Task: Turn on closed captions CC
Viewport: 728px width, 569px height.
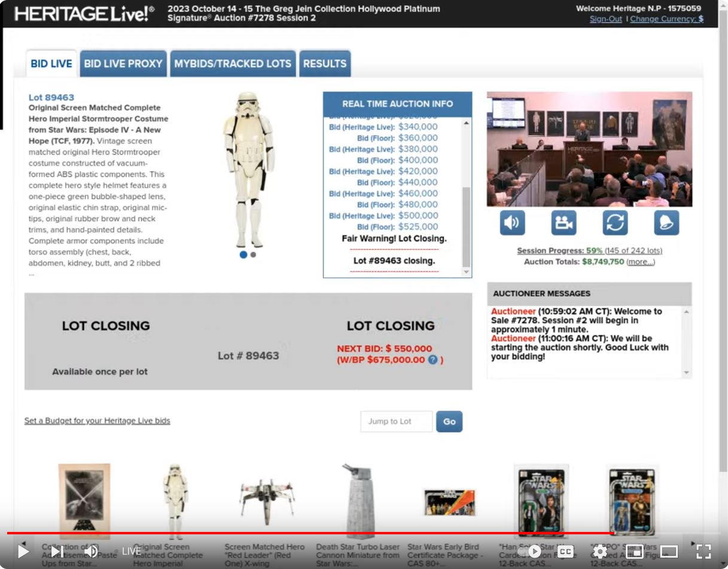Action: 566,551
